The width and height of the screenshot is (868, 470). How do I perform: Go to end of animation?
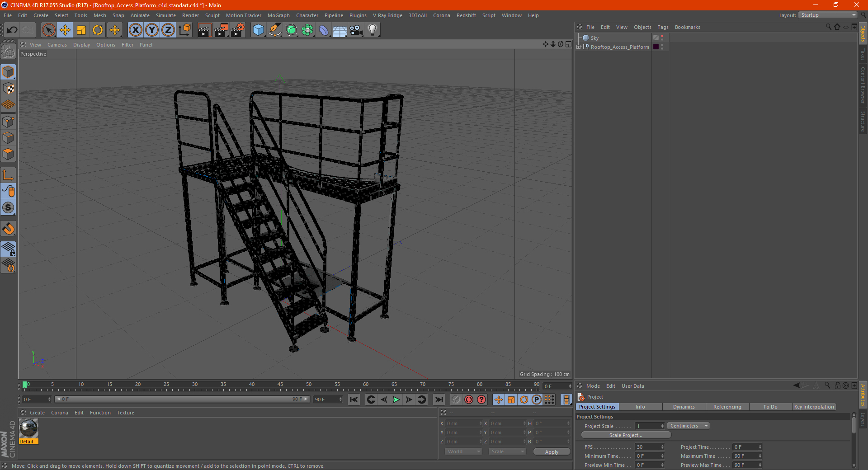point(439,399)
